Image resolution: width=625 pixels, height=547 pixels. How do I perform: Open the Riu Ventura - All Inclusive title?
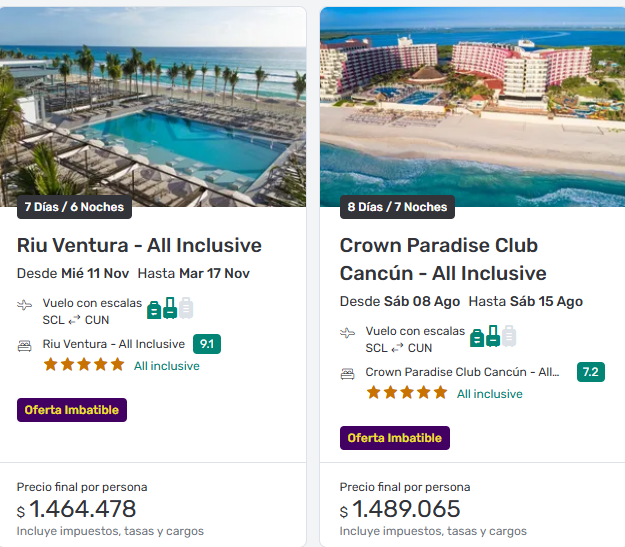tap(139, 245)
